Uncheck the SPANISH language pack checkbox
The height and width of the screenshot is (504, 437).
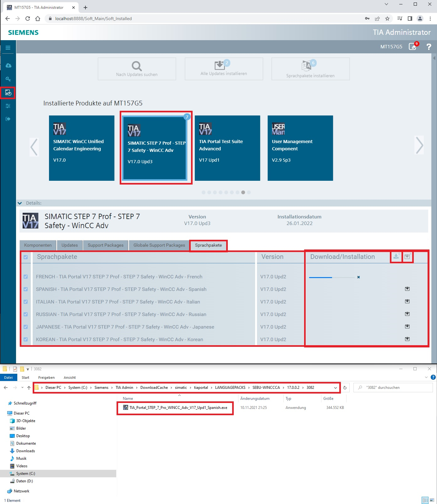[26, 289]
